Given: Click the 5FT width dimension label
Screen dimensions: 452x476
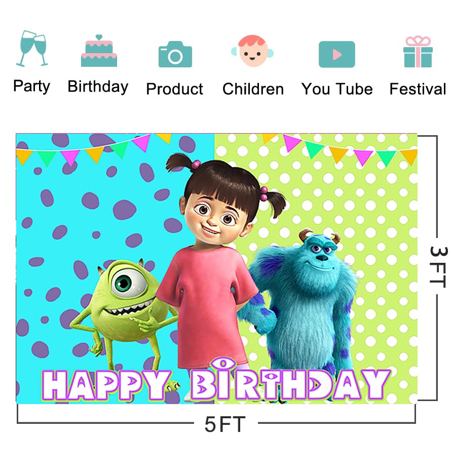Looking at the screenshot, I should pyautogui.click(x=225, y=424).
